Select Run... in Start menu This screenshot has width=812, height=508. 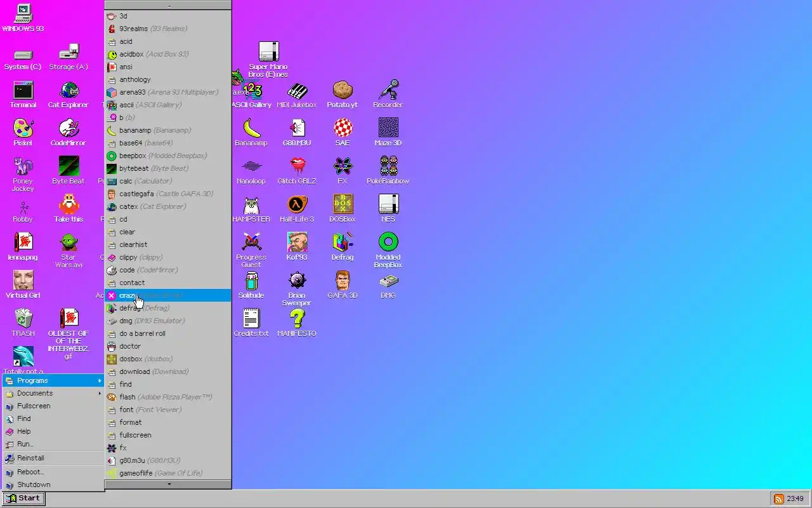53,444
